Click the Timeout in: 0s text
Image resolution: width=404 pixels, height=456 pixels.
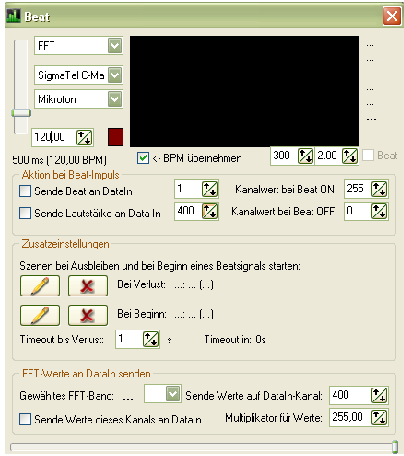tap(235, 339)
